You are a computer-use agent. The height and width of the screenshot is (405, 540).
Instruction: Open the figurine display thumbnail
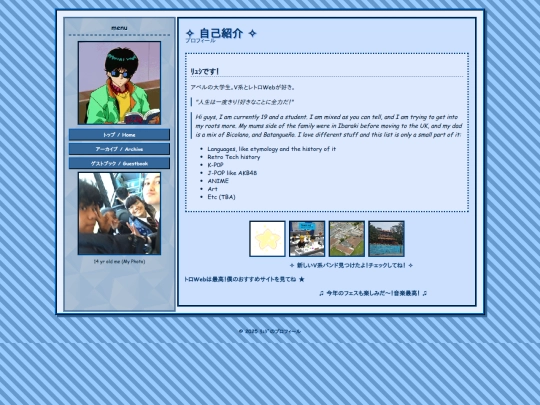tap(307, 239)
